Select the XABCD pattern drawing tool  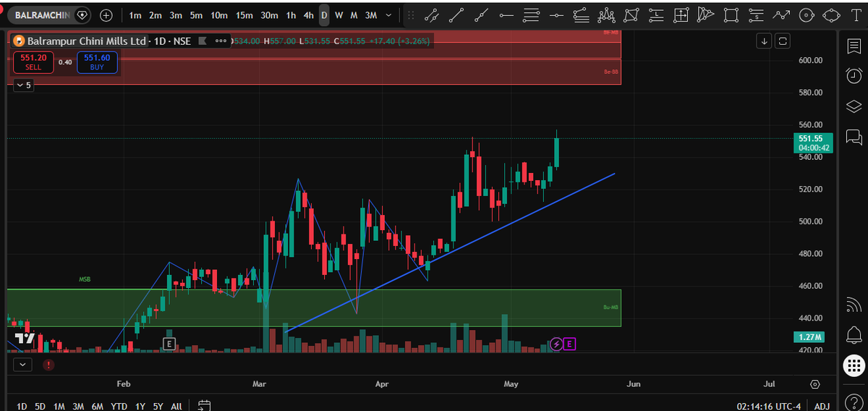tap(631, 14)
